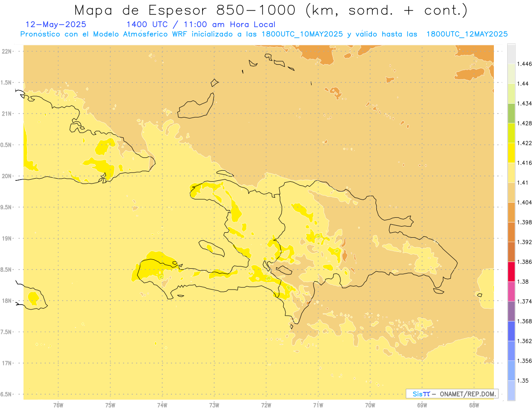Click the blue colorbar segment between 1.362 and 1.368

511,331
